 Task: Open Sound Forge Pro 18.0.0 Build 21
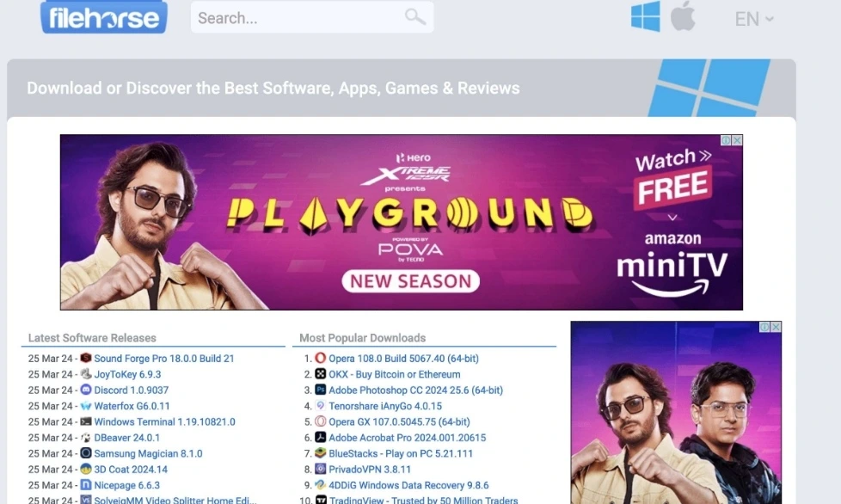click(164, 358)
